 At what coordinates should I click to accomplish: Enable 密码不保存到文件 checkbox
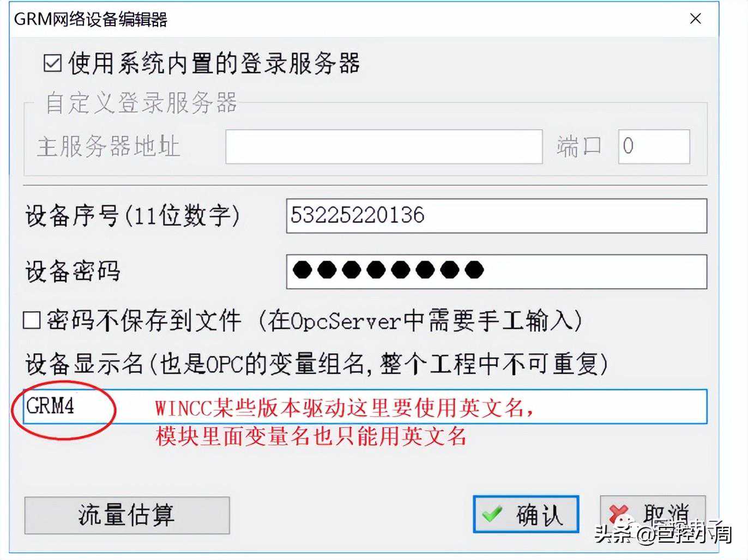click(32, 320)
